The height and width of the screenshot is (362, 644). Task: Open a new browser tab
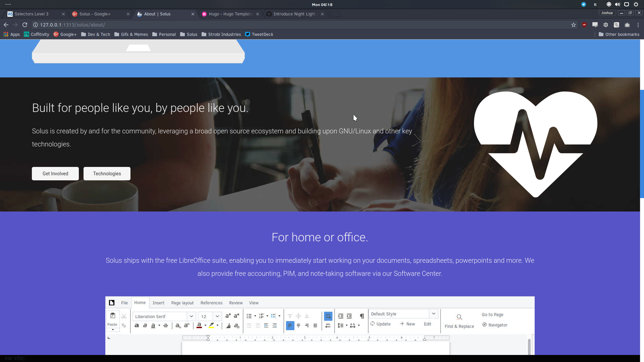point(335,14)
